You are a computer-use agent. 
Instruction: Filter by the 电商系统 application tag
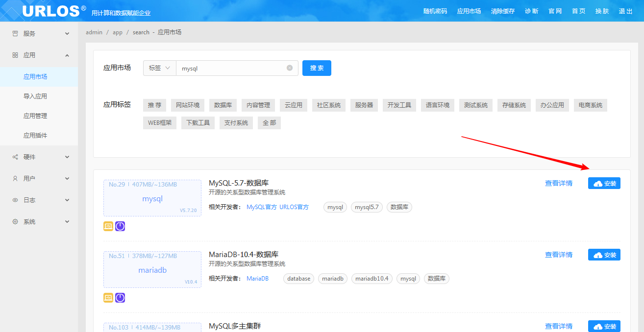[591, 105]
